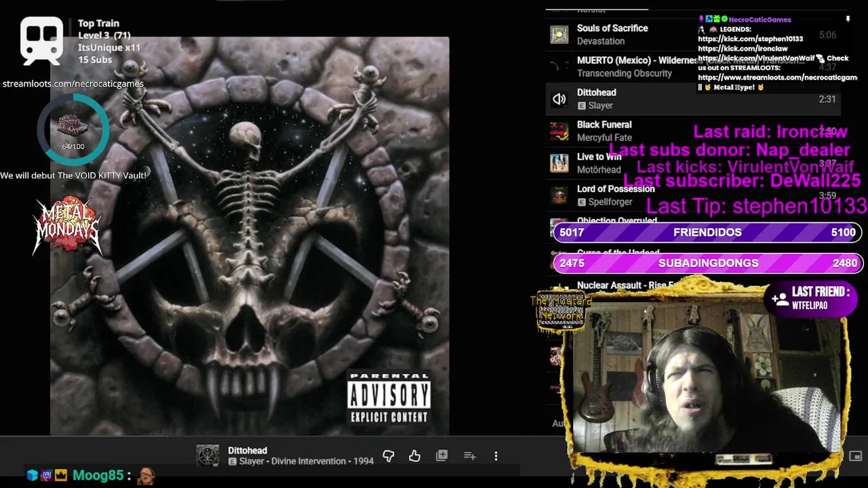
Task: Click the blue cube badge beside Moog85
Action: tap(33, 476)
